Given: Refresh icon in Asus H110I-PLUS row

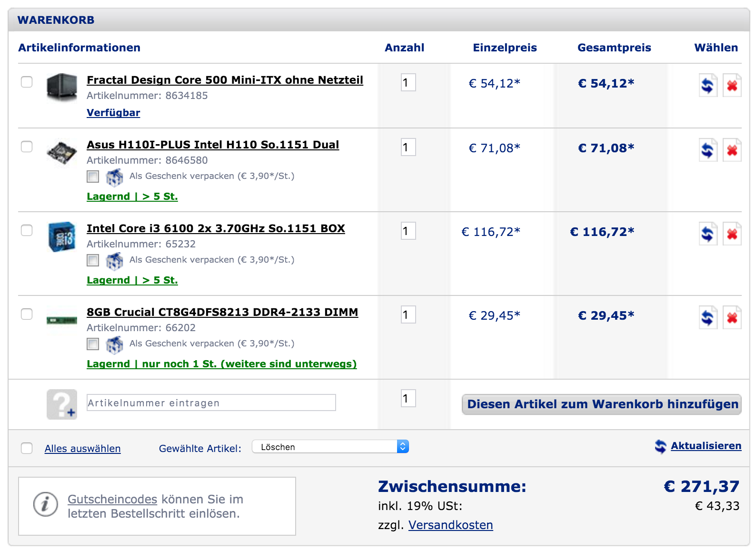Looking at the screenshot, I should click(x=708, y=150).
